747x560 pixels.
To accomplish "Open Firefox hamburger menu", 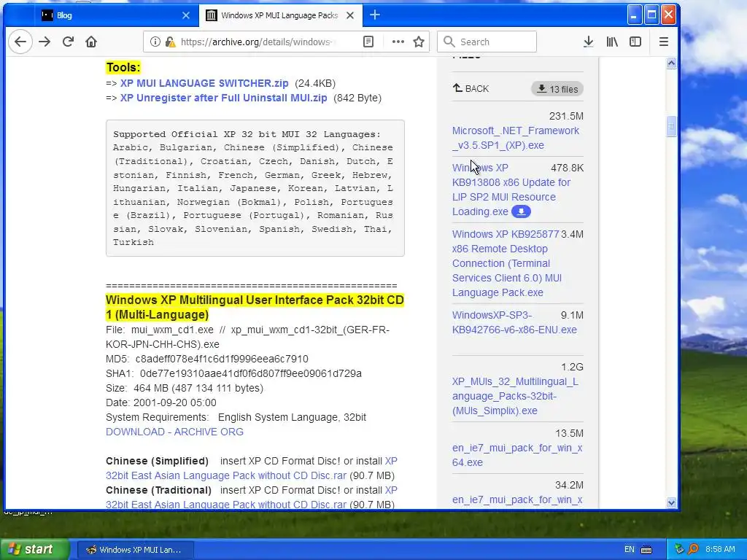I will coord(664,42).
